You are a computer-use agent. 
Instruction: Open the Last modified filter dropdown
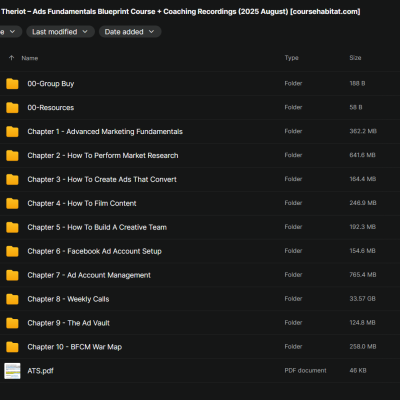(60, 32)
